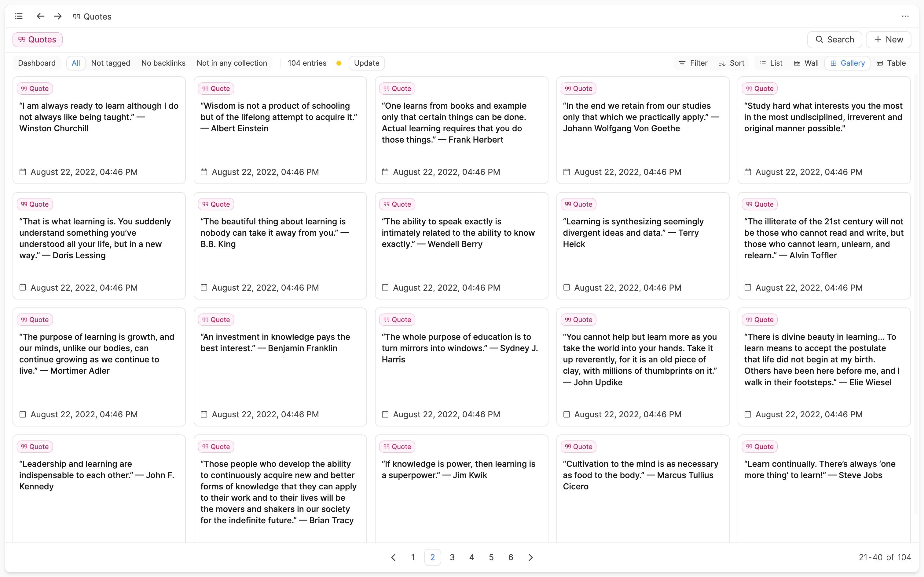Screen dimensions: 924x577
Task: Select the All entries filter
Action: point(75,63)
